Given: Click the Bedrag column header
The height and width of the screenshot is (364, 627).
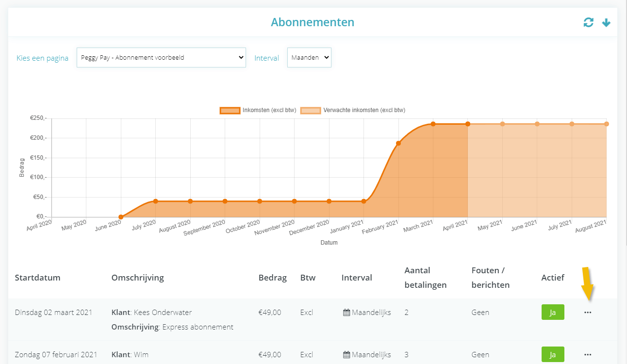Looking at the screenshot, I should click(x=273, y=278).
